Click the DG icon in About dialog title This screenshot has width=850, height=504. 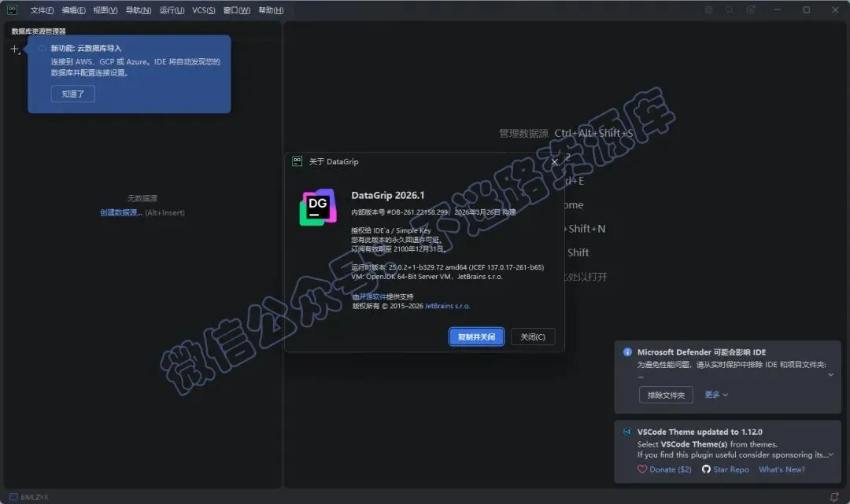(297, 161)
